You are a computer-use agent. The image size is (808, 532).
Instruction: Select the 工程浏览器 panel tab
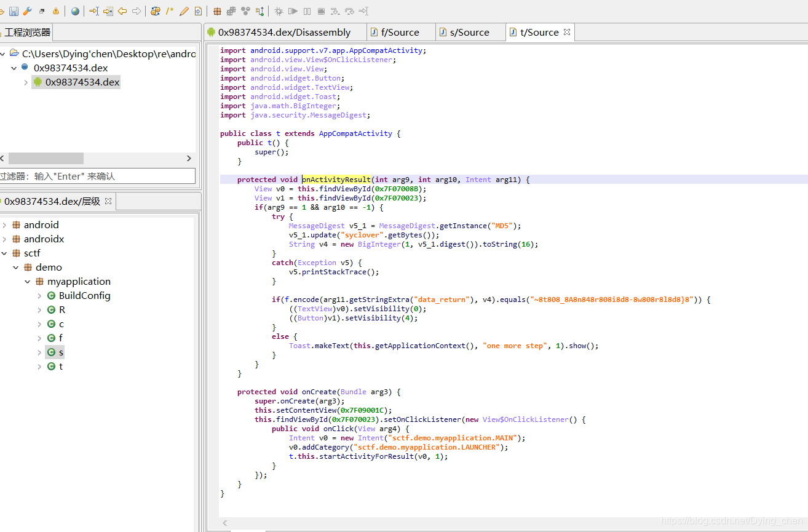pyautogui.click(x=26, y=33)
